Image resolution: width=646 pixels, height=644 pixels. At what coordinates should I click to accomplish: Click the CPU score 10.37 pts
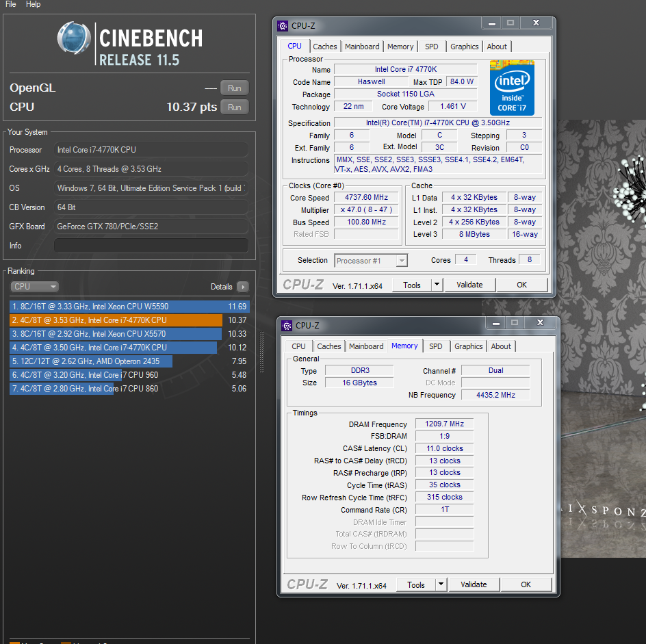[192, 107]
